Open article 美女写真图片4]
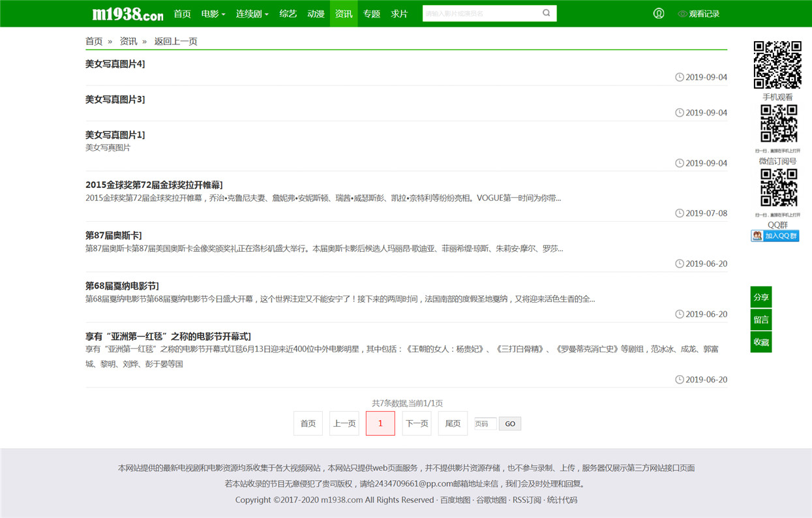The width and height of the screenshot is (812, 518). [x=115, y=64]
